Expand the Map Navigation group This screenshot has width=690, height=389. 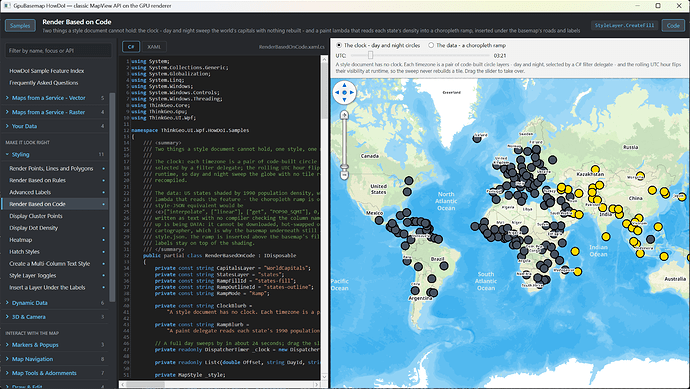pyautogui.click(x=55, y=359)
